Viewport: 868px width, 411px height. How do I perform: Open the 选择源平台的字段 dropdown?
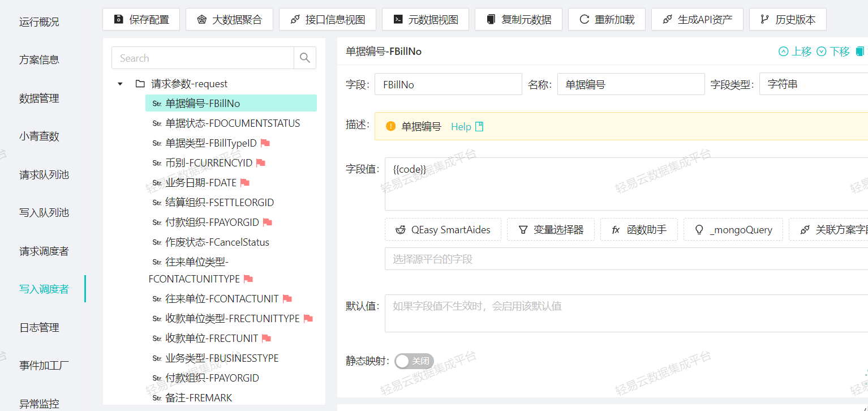tap(626, 259)
